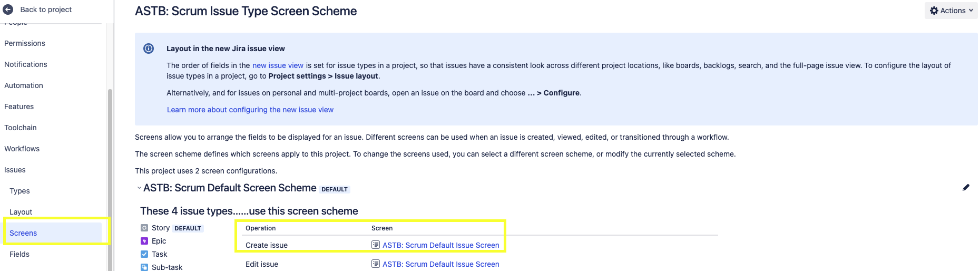980x271 pixels.
Task: Click the Sub-task issue type icon
Action: pyautogui.click(x=144, y=267)
